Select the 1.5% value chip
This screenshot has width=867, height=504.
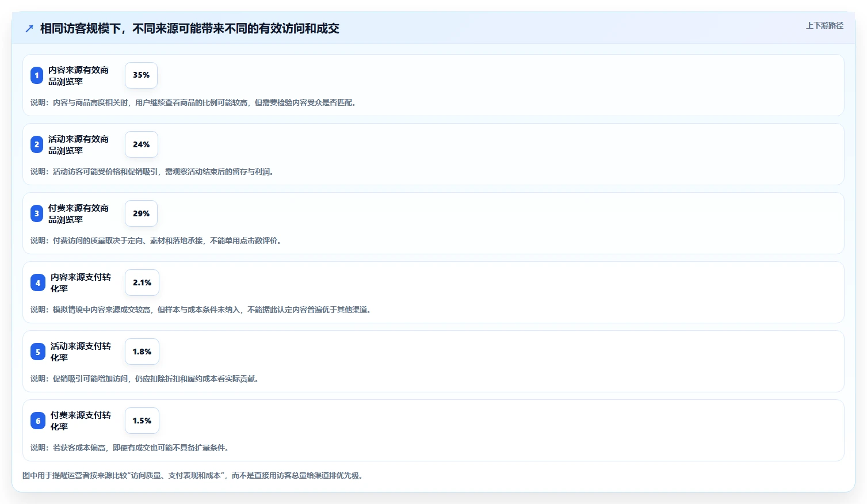(142, 421)
